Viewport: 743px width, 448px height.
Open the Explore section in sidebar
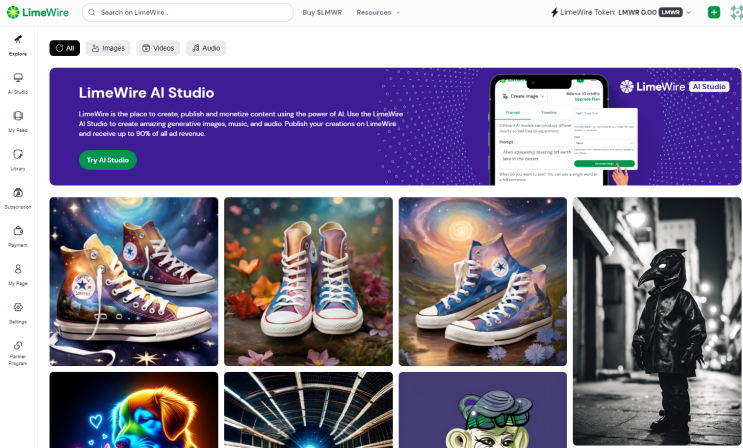[18, 46]
